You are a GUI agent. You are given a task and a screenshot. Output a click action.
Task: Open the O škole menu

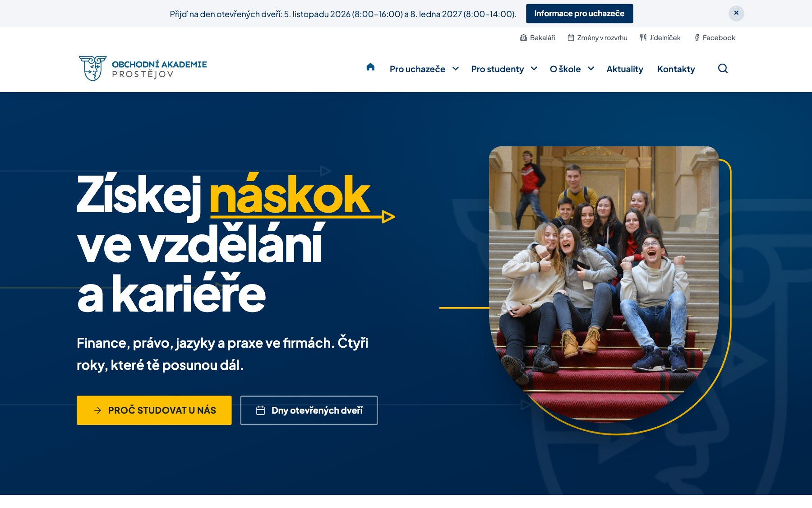(565, 69)
